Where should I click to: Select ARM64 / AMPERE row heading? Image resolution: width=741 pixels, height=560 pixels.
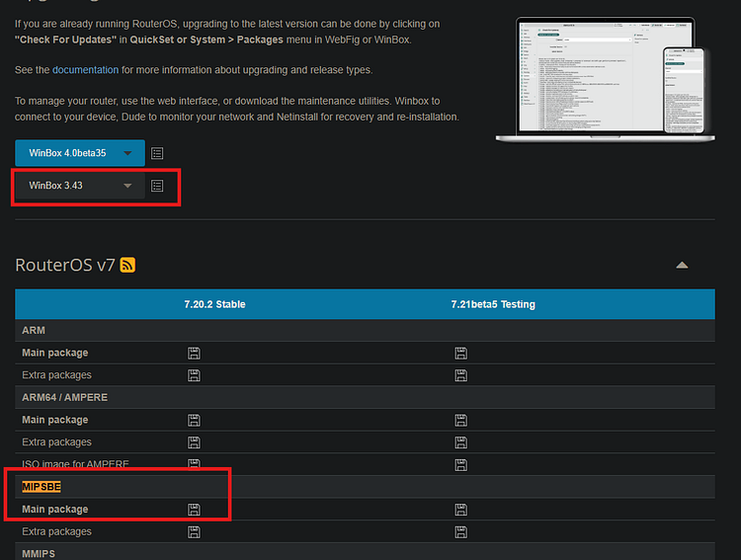click(x=65, y=397)
